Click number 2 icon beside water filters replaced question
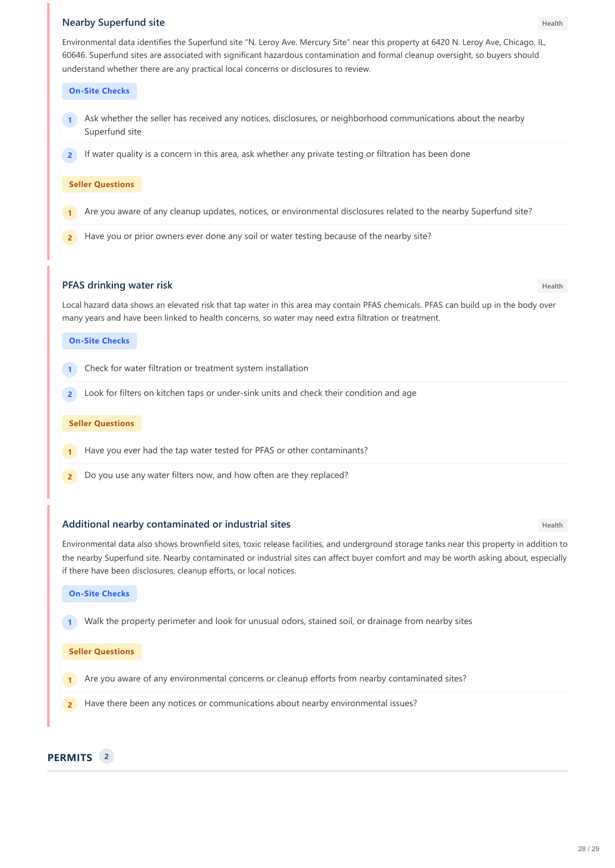Image resolution: width=615 pixels, height=868 pixels. tap(70, 477)
